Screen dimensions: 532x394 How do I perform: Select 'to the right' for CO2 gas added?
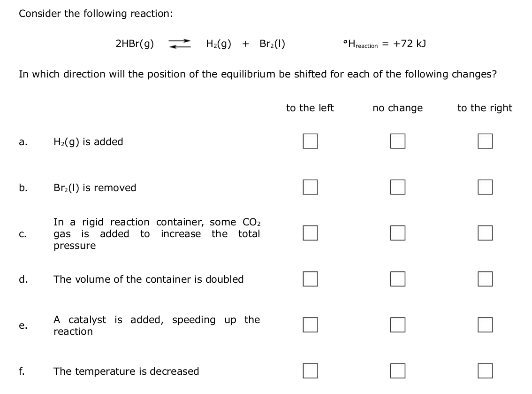[485, 233]
